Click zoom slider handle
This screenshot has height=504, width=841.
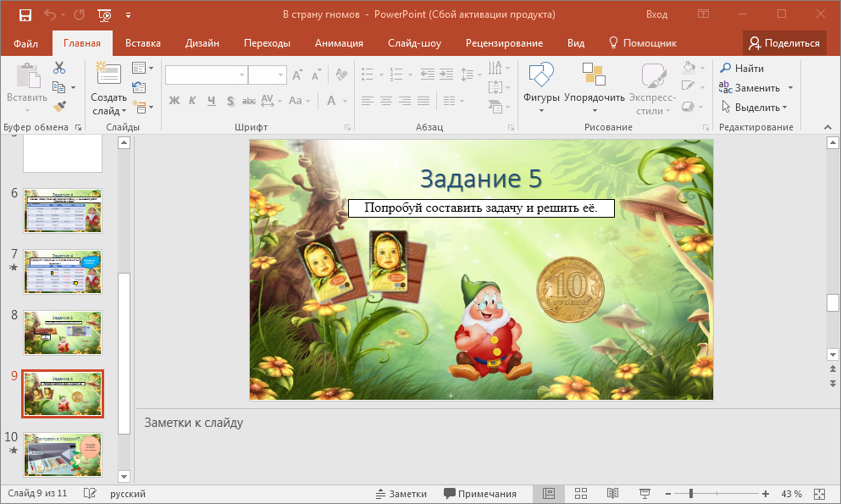click(691, 493)
